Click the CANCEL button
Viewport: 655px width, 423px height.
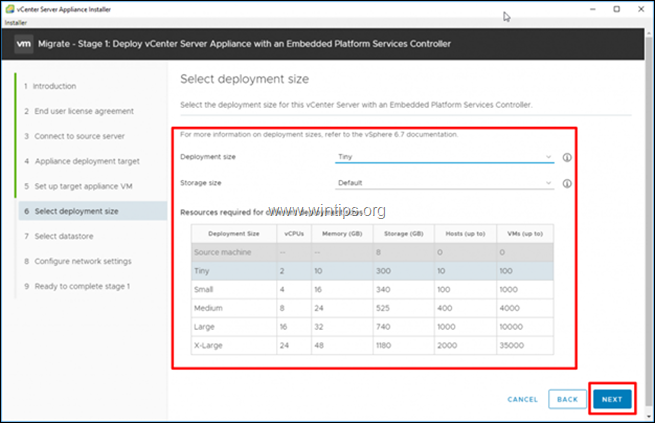coord(523,399)
